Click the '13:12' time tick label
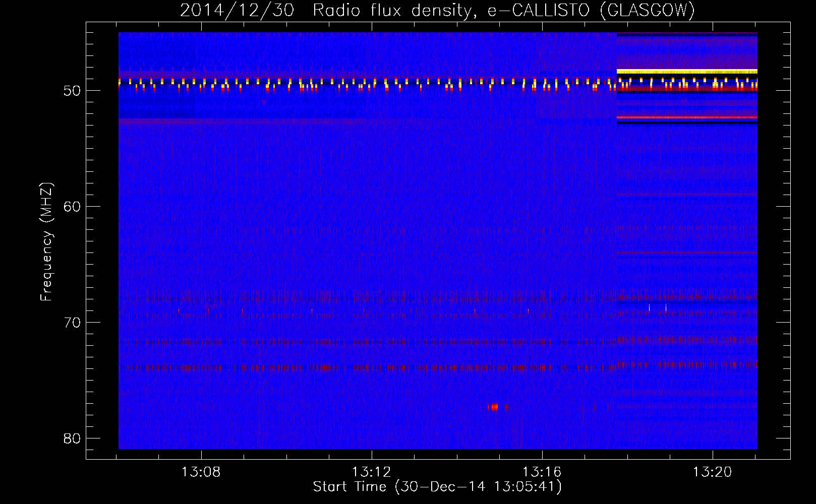This screenshot has height=504, width=816. [371, 472]
